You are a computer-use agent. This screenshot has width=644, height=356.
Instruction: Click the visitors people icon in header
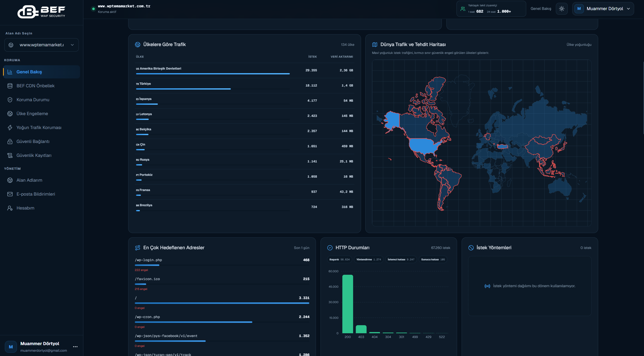pos(463,9)
